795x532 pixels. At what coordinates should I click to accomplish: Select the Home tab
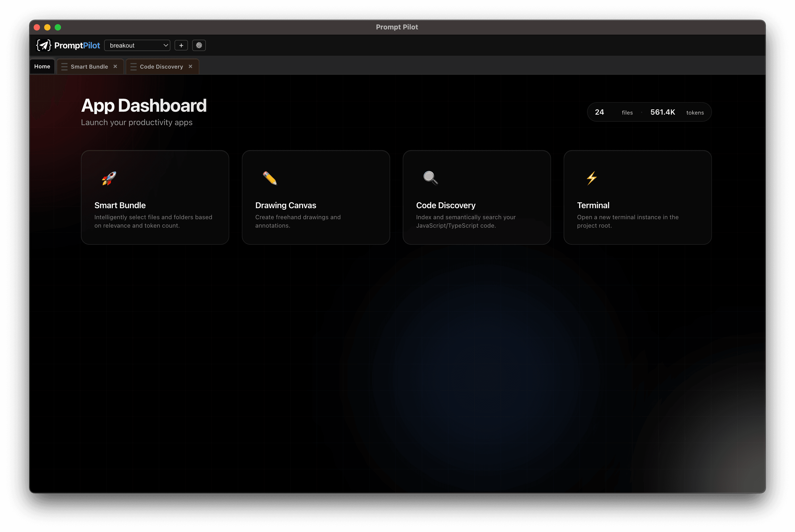pos(42,66)
